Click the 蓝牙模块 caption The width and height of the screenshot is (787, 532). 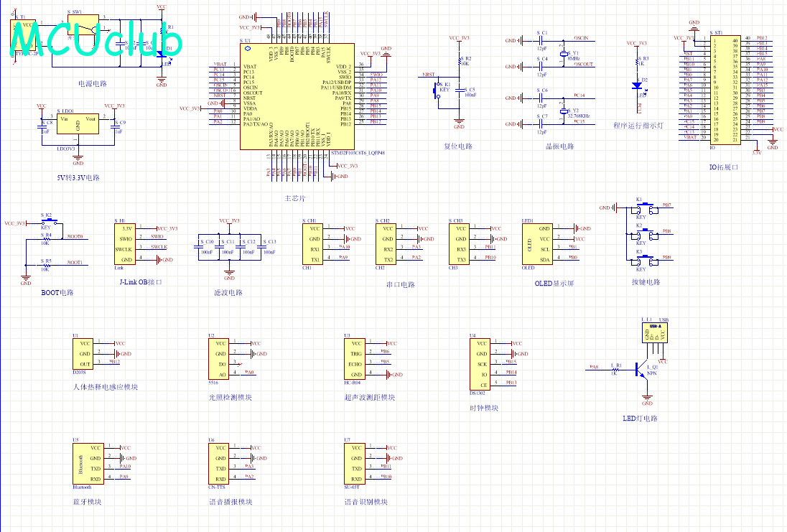click(x=87, y=501)
